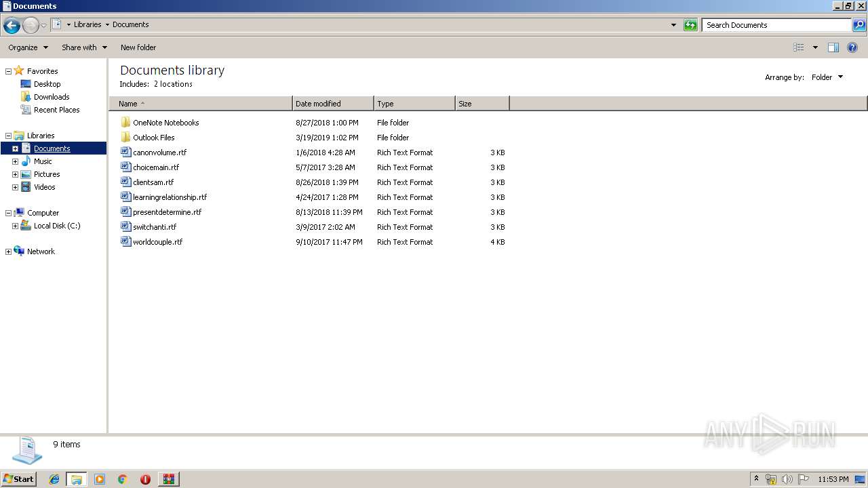The width and height of the screenshot is (868, 488).
Task: Select the canonvolume.rtf file icon
Action: click(125, 152)
